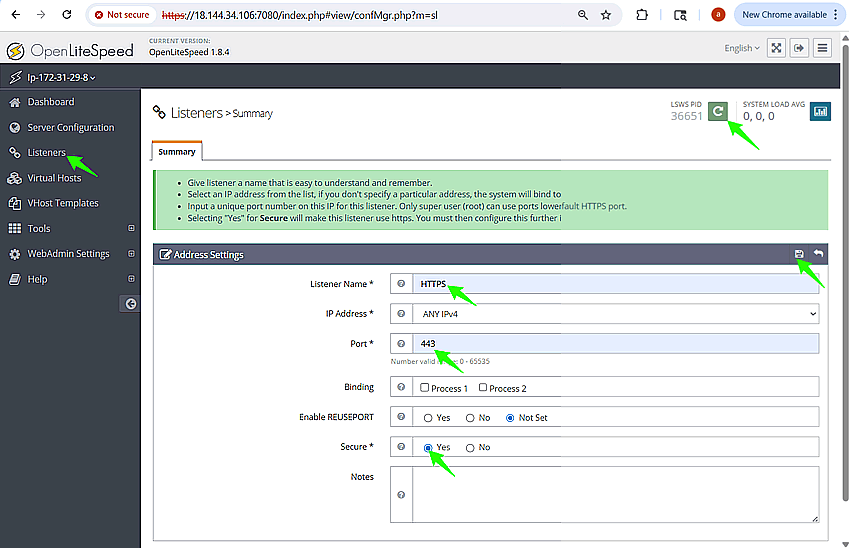Open the IP Address dropdown
849x548 pixels.
(616, 314)
